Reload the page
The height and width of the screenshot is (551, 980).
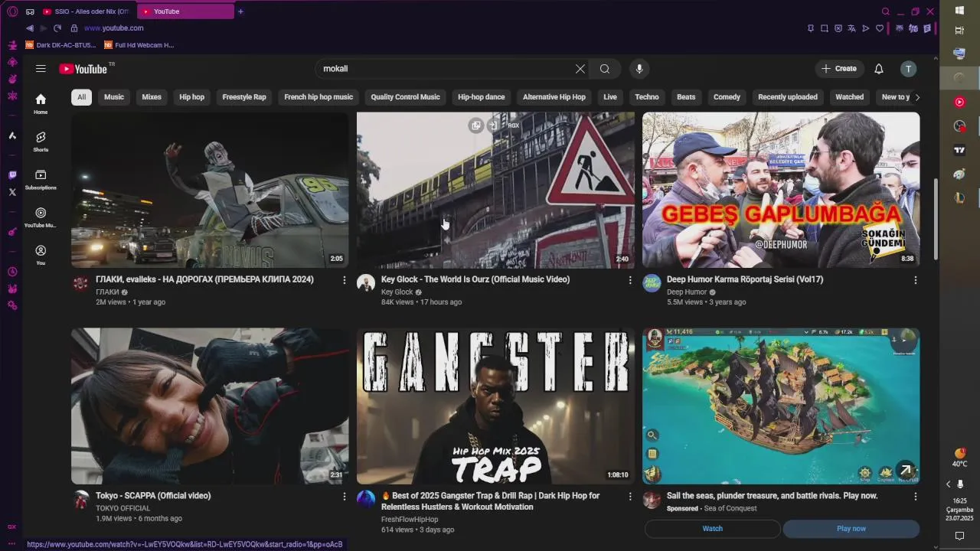point(57,28)
